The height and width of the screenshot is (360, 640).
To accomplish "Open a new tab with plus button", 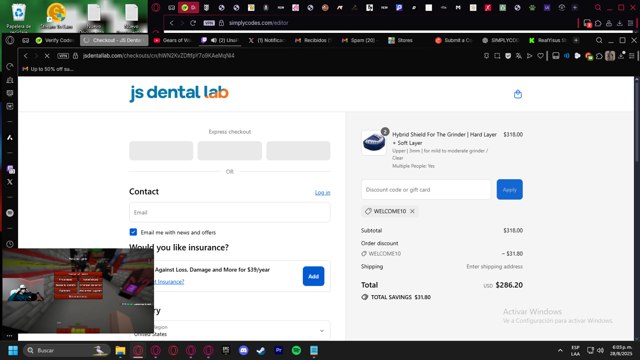I will pyautogui.click(x=576, y=40).
